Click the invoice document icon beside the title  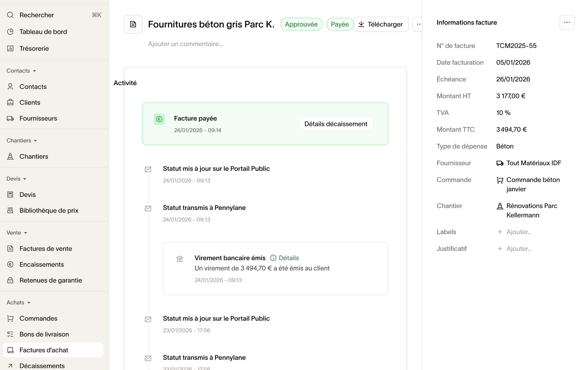click(x=133, y=24)
